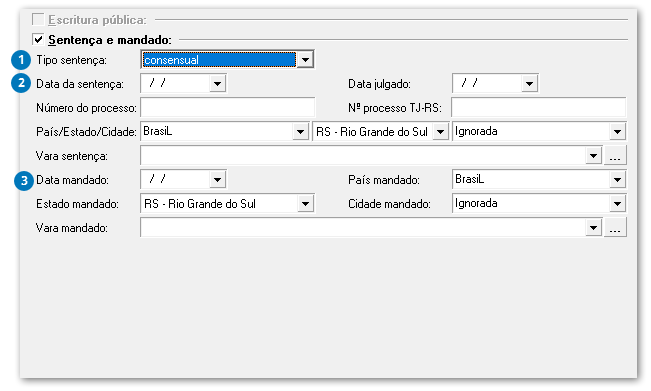The image size is (651, 391).
Task: Click the Escritura pública label
Action: [x=97, y=20]
